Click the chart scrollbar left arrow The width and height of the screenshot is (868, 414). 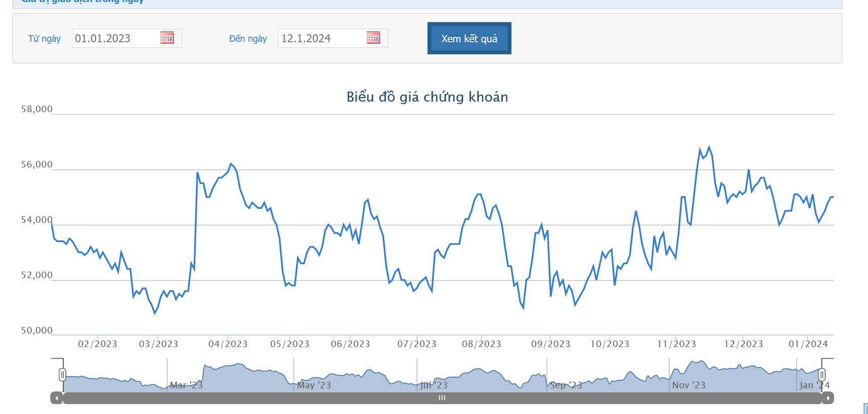tap(56, 398)
